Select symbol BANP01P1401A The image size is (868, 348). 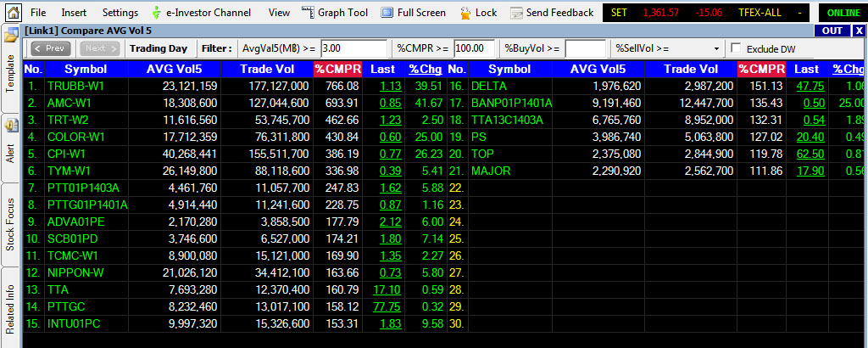(511, 103)
